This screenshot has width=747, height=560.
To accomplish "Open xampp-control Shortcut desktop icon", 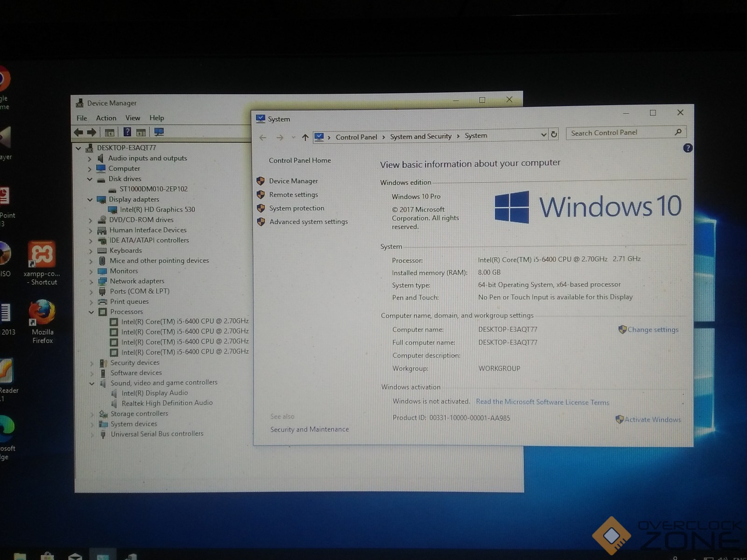I will pos(42,264).
